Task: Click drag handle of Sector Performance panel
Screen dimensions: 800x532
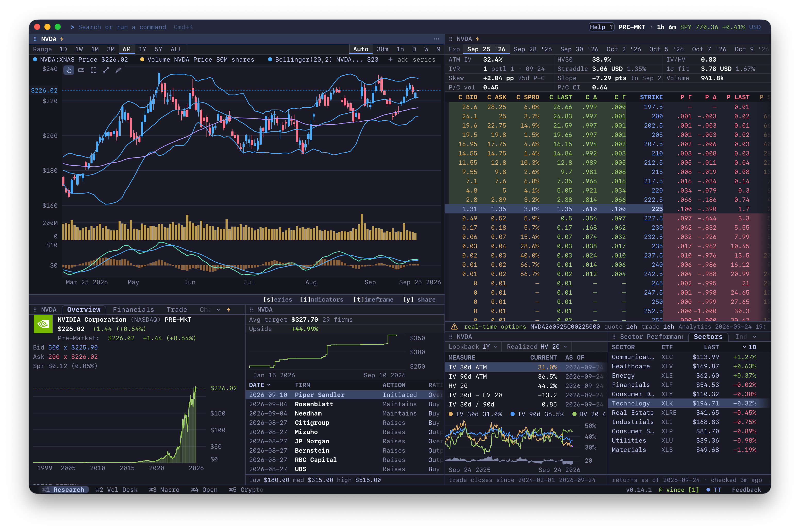Action: coord(614,337)
